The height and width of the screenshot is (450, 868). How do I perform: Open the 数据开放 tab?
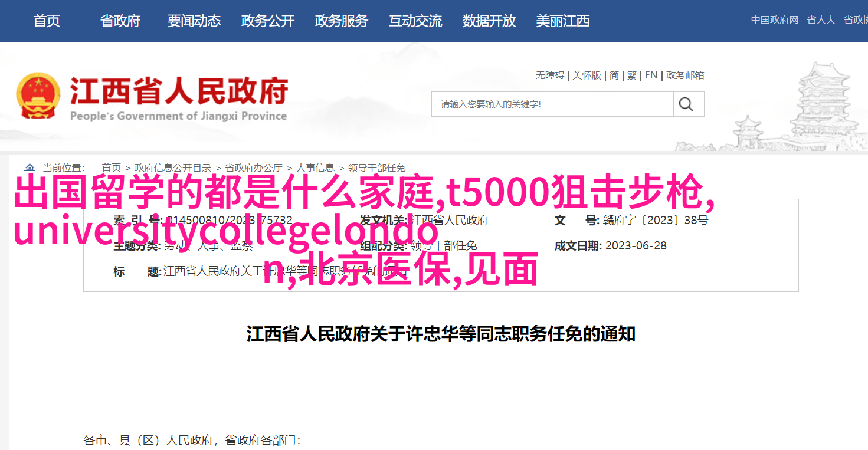click(489, 21)
